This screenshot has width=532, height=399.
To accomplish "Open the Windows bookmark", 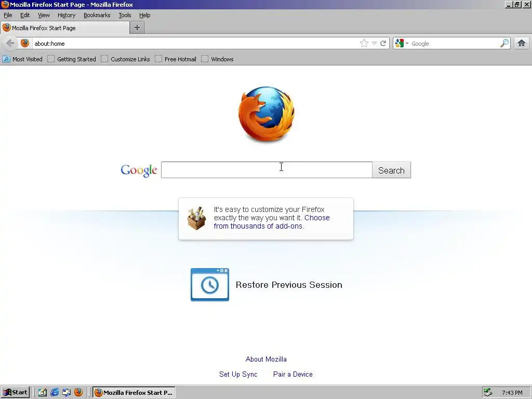I will point(217,59).
